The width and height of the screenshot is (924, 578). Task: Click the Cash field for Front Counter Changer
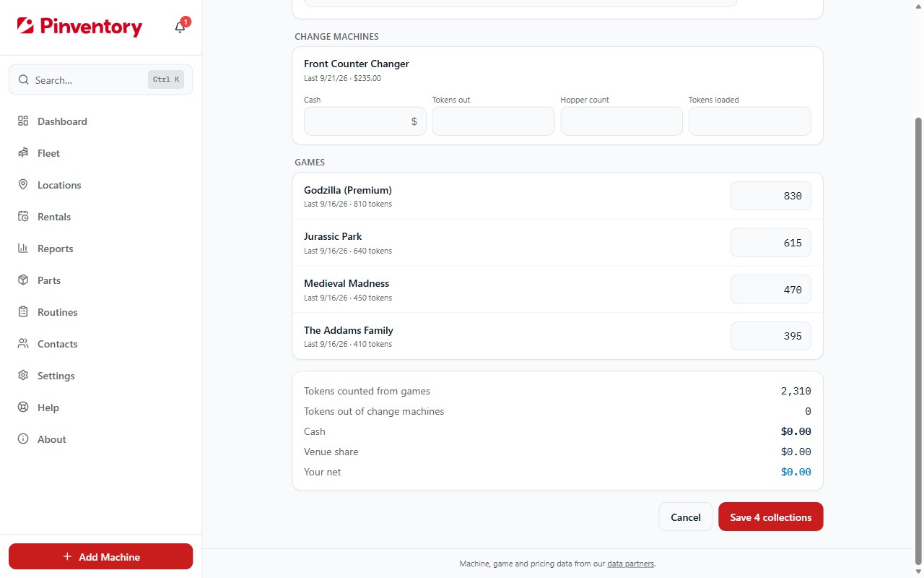click(x=365, y=121)
